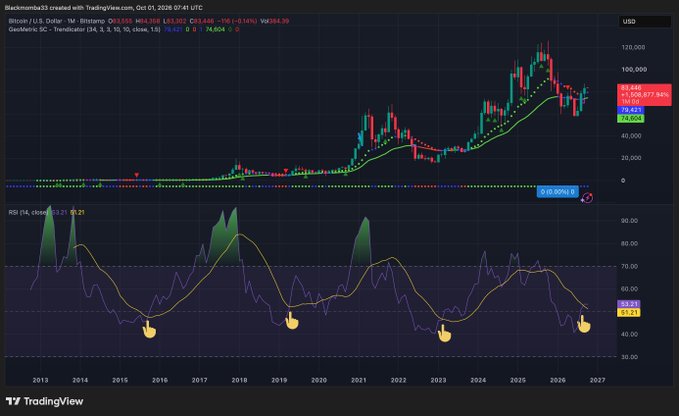Viewport: 679px width, 416px height.
Task: Click the 2024 label on the time axis
Action: (x=478, y=380)
